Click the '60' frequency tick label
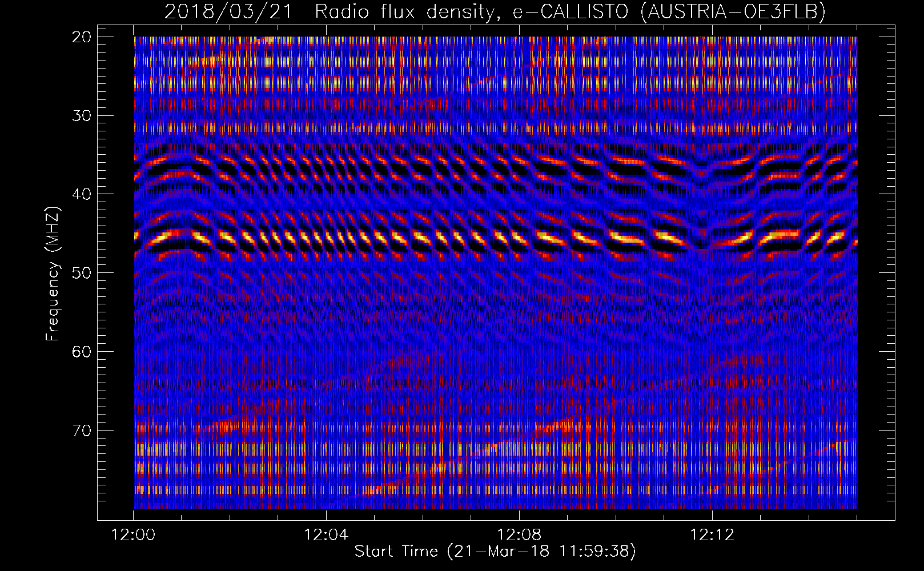This screenshot has width=924, height=571. [x=82, y=352]
